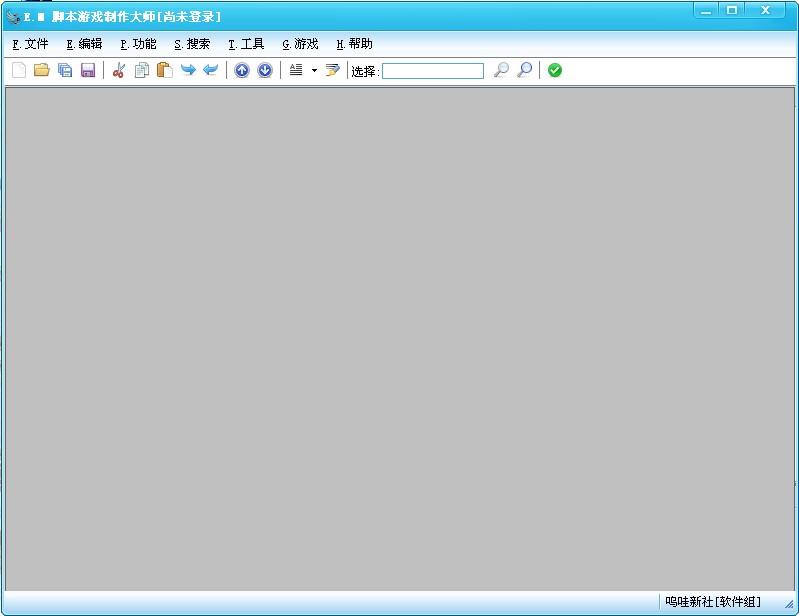
Task: Expand the dropdown arrow beside alignment icon
Action: 314,70
